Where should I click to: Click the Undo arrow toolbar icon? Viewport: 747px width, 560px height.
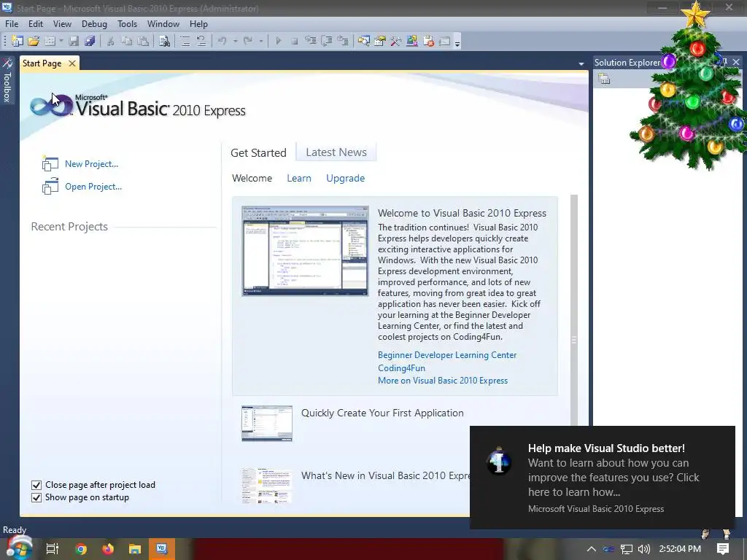point(222,42)
